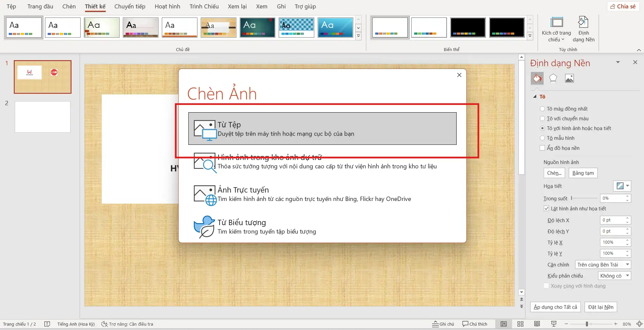
Task: Choose Từ Tệp in Chèn Ảnh dialog
Action: coord(322,129)
